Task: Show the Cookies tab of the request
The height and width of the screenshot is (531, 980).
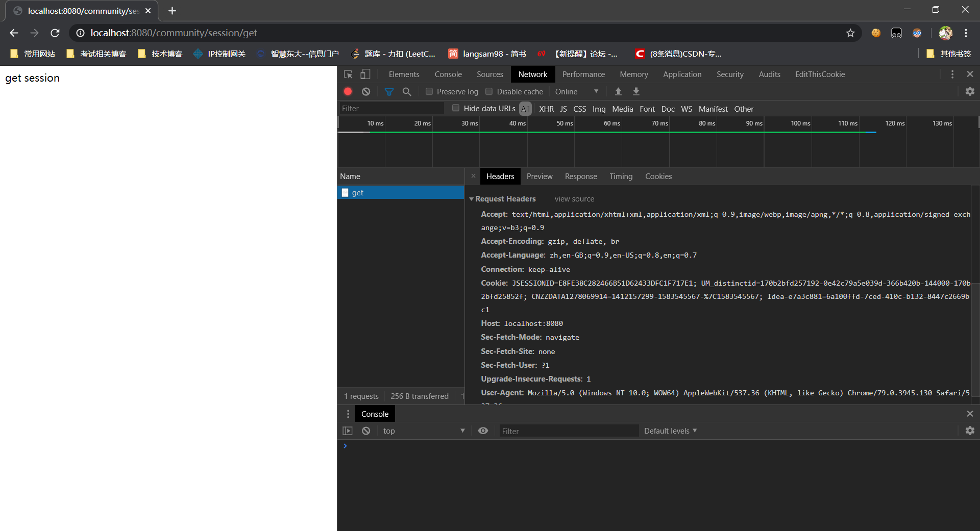Action: 658,176
